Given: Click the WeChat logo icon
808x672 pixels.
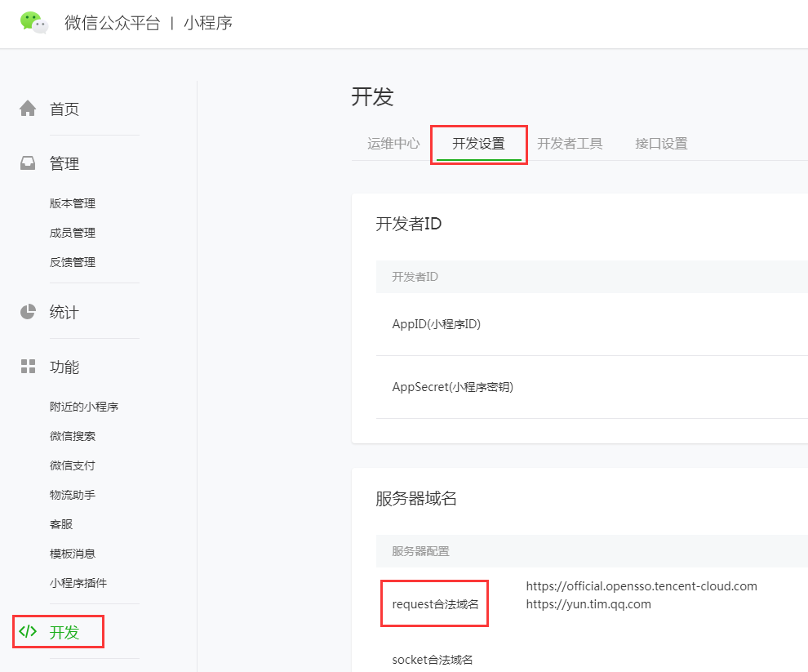Looking at the screenshot, I should [x=34, y=23].
